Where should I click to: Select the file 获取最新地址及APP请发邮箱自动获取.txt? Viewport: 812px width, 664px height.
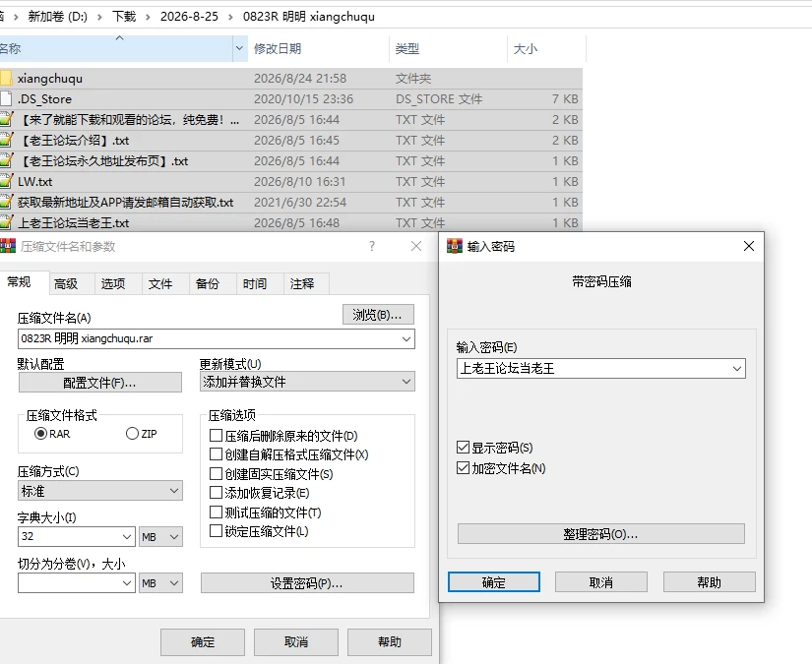125,203
